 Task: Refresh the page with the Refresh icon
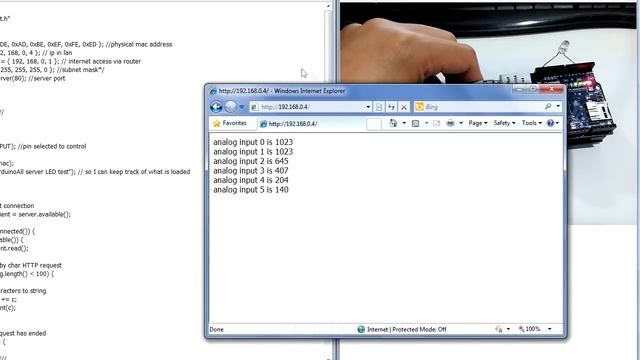[391, 107]
